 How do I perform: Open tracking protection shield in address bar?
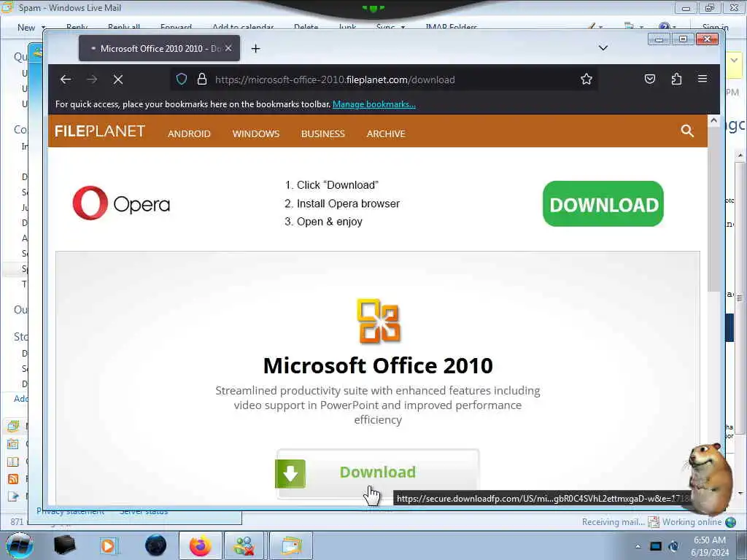(x=182, y=79)
